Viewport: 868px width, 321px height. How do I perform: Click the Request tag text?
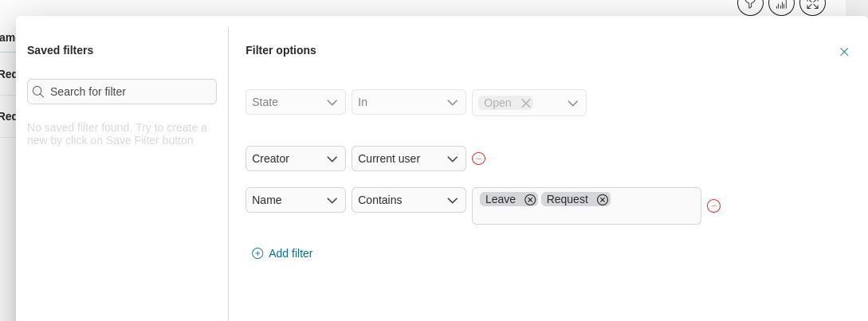coord(568,199)
